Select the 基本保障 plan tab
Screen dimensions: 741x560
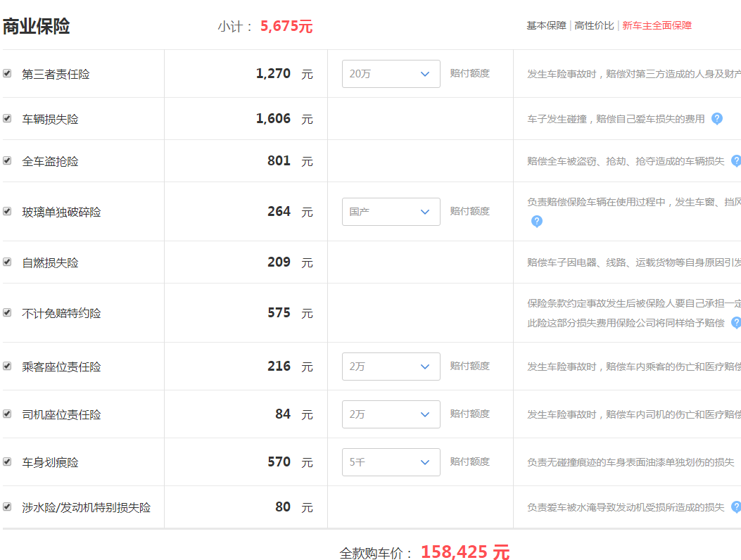click(x=546, y=25)
